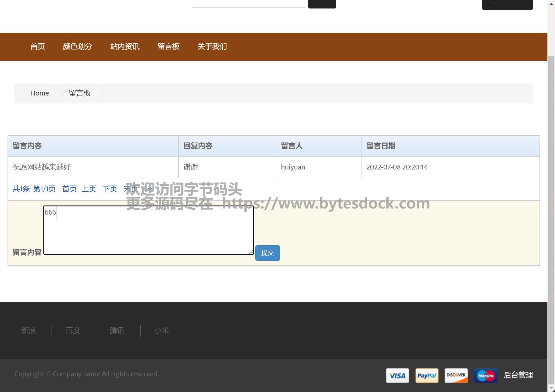Open the 后台管理 admin link
This screenshot has height=392, width=555.
518,375
